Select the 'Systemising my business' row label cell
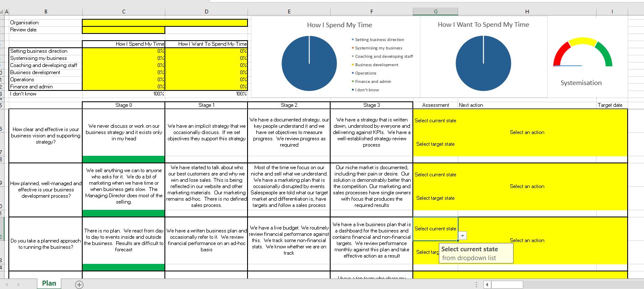The image size is (644, 289). pyautogui.click(x=46, y=58)
